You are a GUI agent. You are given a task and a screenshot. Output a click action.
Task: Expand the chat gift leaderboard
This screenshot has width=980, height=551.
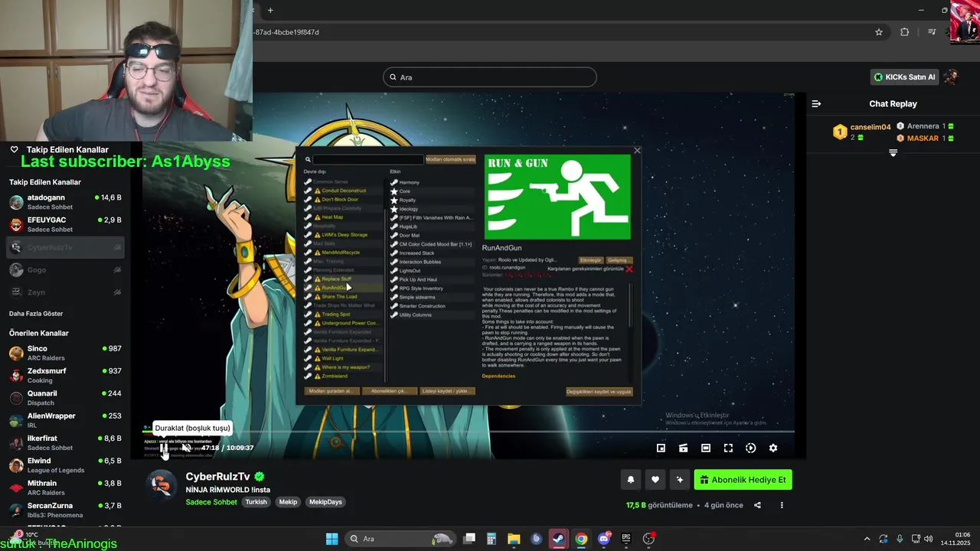[x=893, y=153]
